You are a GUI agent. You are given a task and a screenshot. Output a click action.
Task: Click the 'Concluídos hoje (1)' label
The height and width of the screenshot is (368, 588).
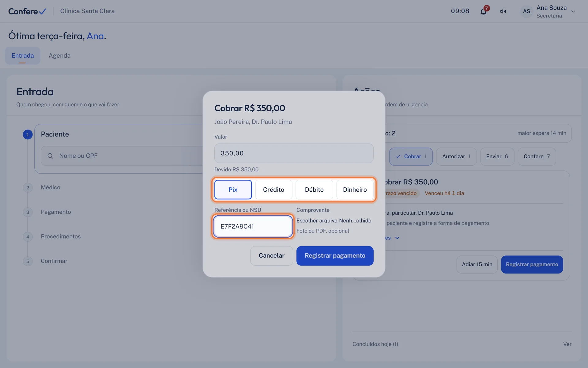click(375, 344)
